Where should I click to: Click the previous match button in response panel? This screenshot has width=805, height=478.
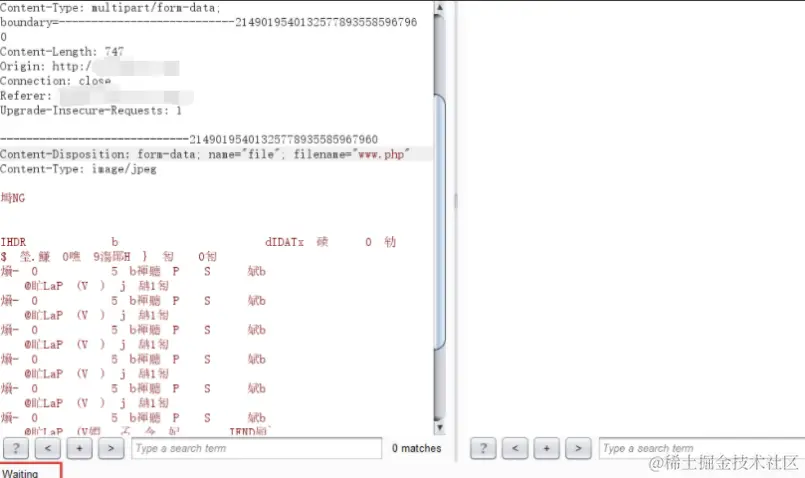[515, 448]
